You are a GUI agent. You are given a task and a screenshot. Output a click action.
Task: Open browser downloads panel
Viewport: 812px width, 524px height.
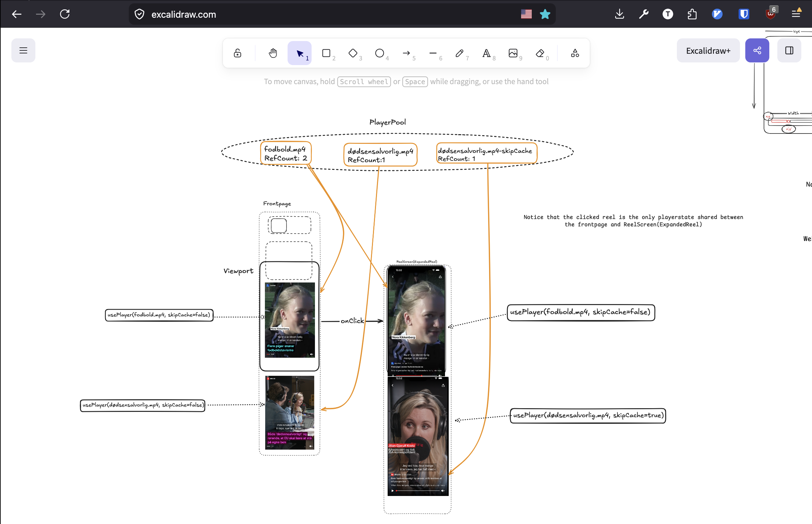(x=619, y=14)
